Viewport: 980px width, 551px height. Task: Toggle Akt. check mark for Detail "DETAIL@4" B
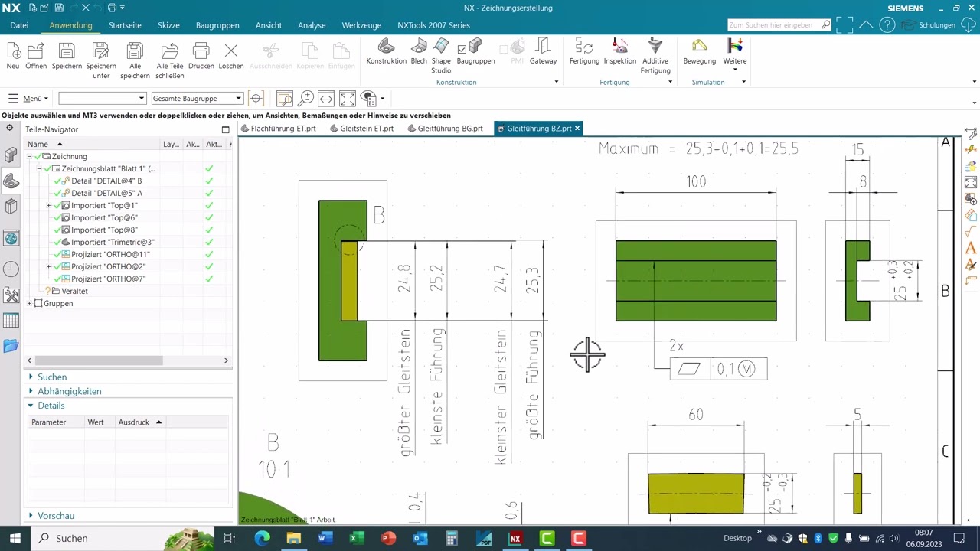pos(209,181)
